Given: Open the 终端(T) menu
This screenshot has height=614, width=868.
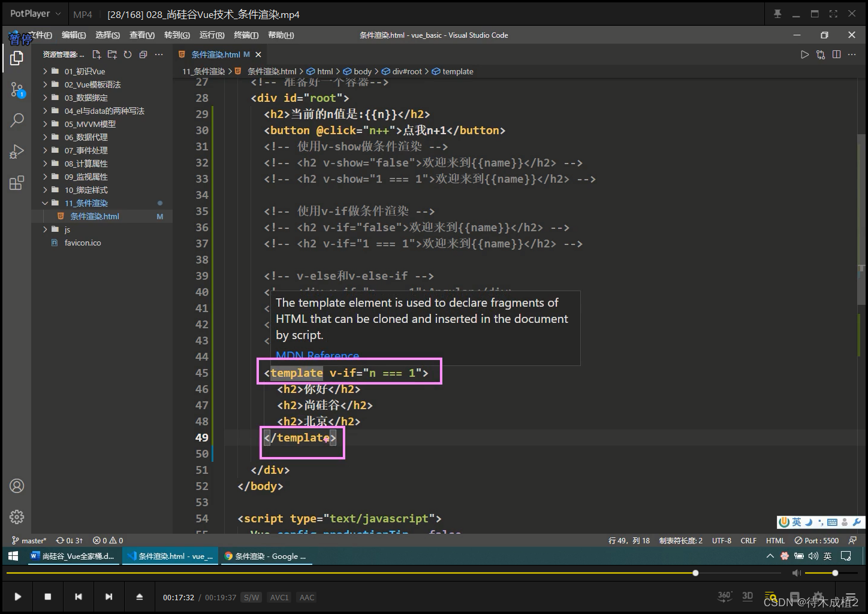Looking at the screenshot, I should click(246, 35).
